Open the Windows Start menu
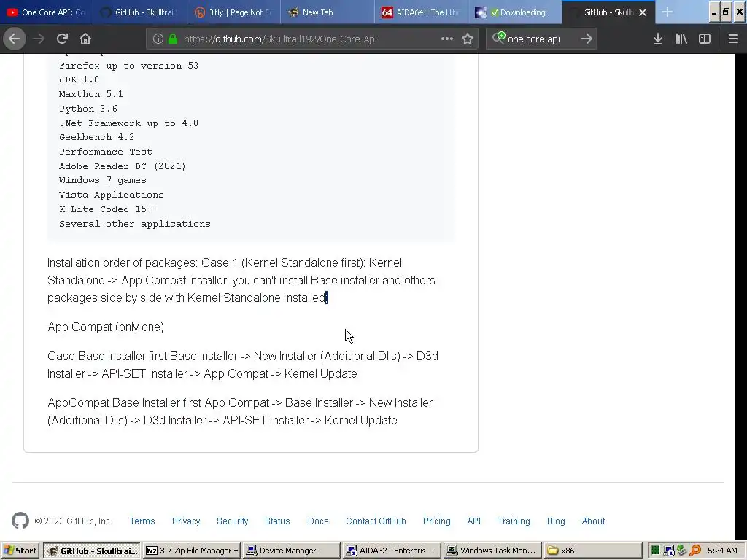747x560 pixels. click(20, 551)
